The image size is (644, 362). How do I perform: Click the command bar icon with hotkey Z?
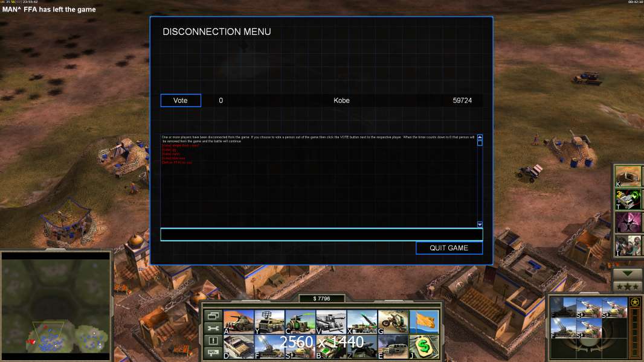(362, 347)
